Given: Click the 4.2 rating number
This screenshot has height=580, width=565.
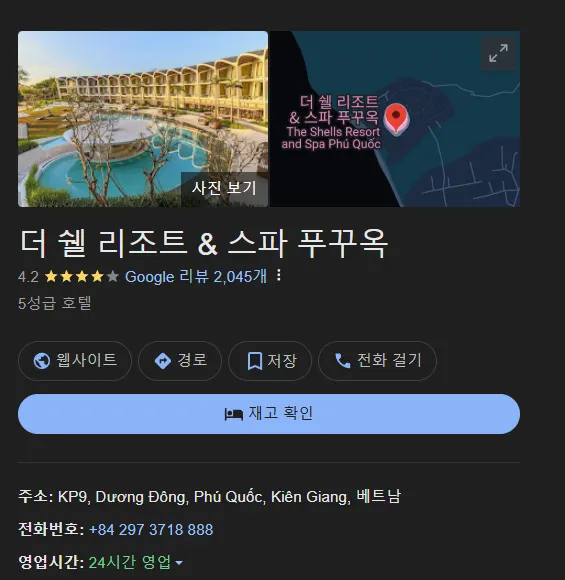Looking at the screenshot, I should (28, 277).
